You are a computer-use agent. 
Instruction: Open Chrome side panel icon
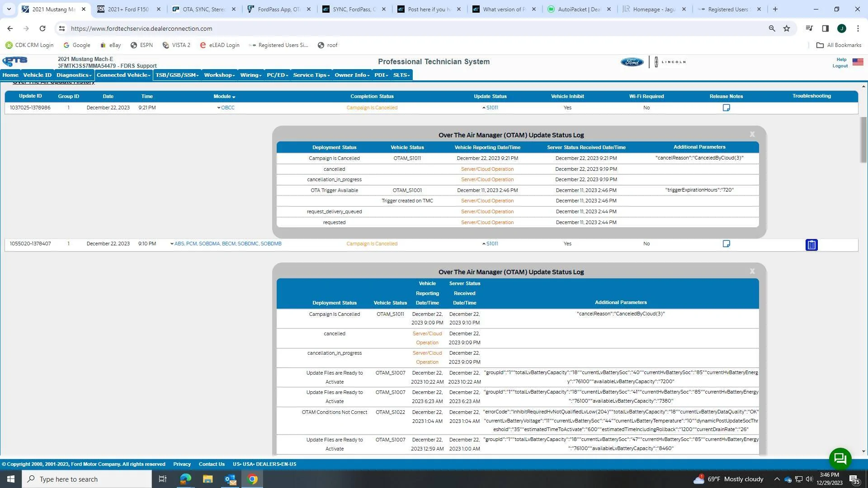pos(826,28)
